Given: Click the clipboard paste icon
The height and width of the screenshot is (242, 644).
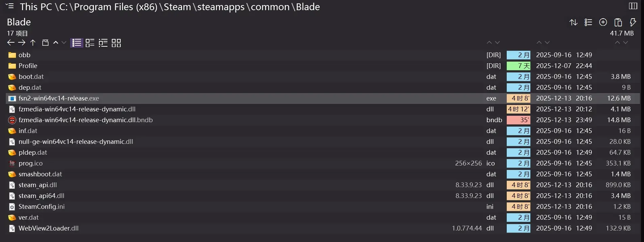Looking at the screenshot, I should [618, 22].
